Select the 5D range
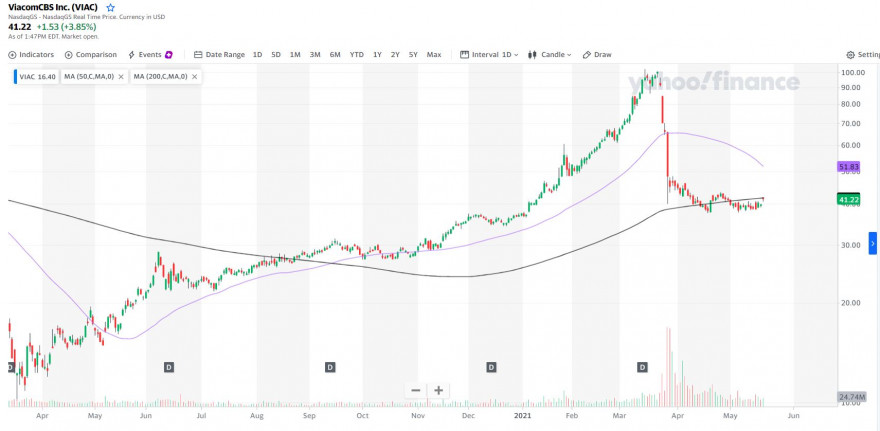The image size is (880, 431). coord(276,54)
